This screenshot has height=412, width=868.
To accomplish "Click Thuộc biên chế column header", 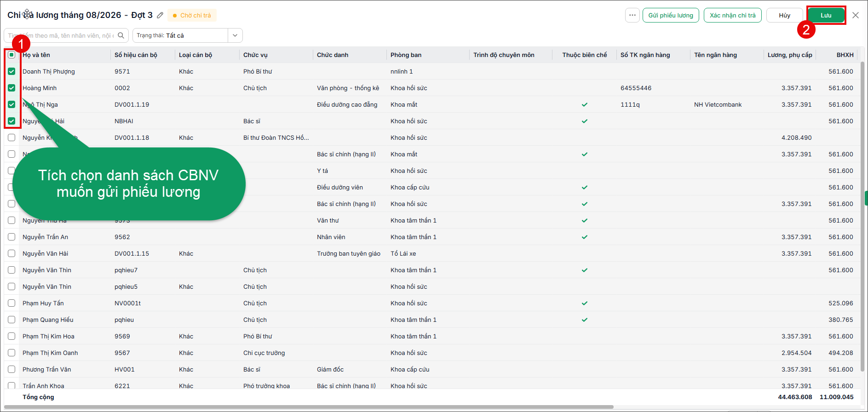I will (585, 55).
